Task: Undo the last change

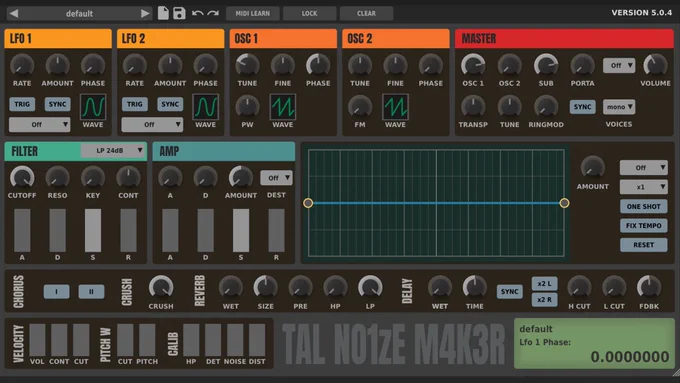Action: 197,13
